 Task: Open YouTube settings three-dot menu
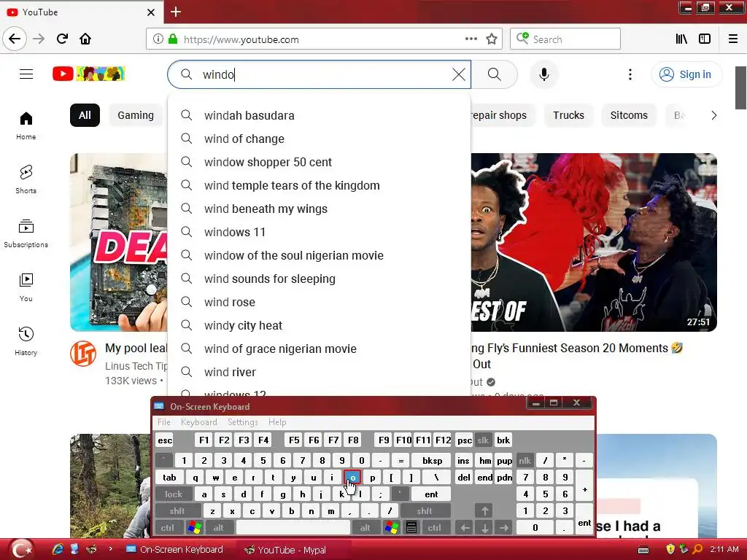tap(630, 74)
